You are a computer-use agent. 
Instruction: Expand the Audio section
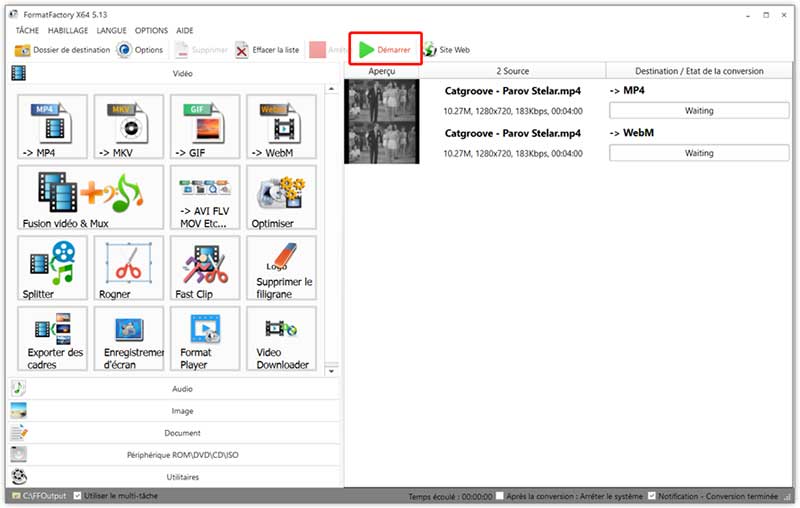tap(174, 389)
